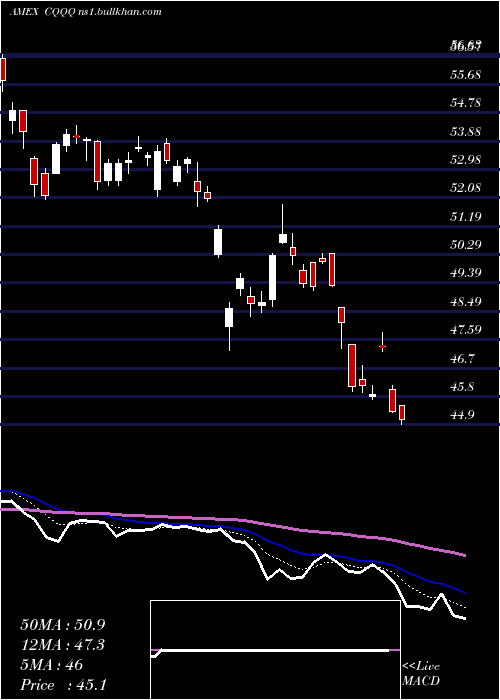Click the Live MACD label

click(x=421, y=674)
